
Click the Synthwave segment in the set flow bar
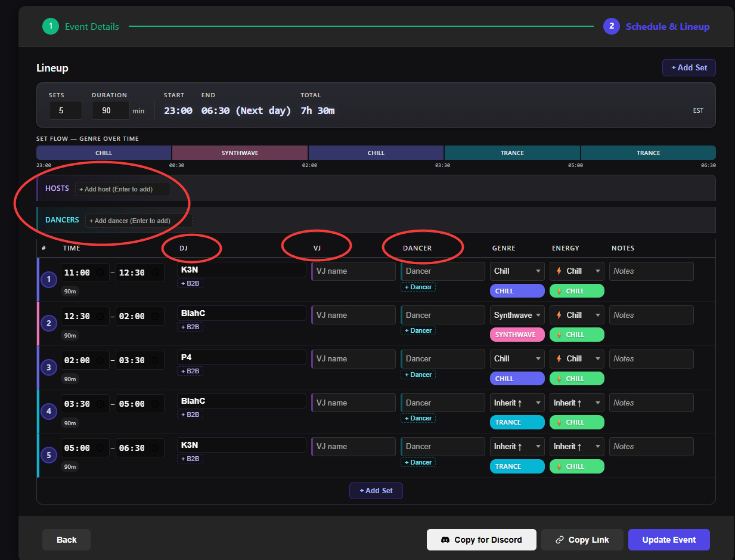tap(240, 153)
